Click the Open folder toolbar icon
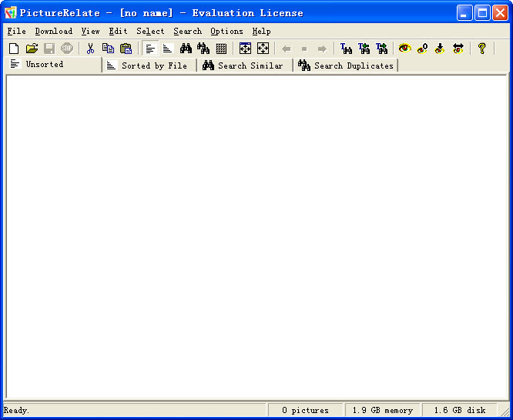This screenshot has height=420, width=513. (32, 49)
